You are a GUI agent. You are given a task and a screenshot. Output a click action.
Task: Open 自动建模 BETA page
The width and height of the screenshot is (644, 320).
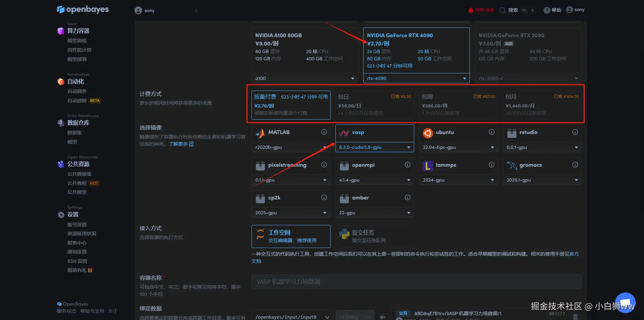pyautogui.click(x=84, y=101)
